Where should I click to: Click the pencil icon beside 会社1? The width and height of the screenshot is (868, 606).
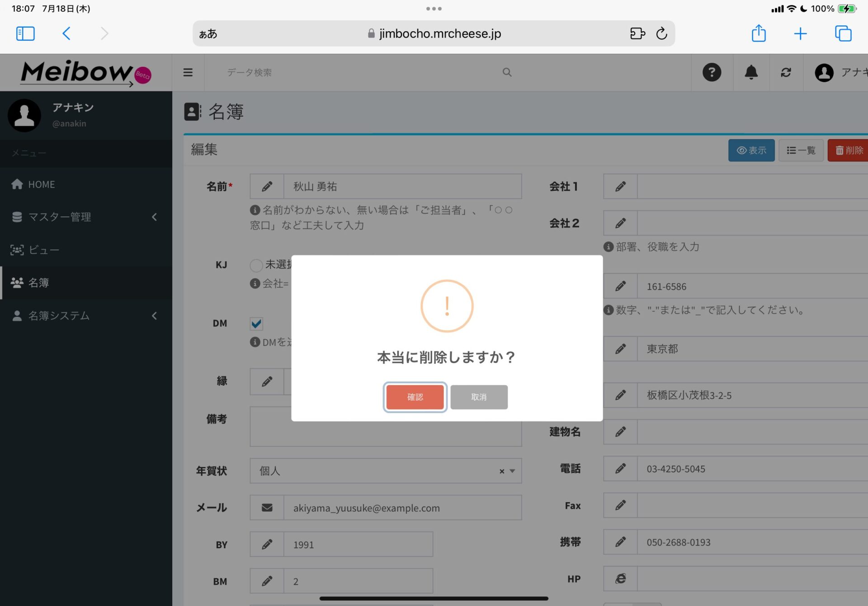tap(620, 186)
